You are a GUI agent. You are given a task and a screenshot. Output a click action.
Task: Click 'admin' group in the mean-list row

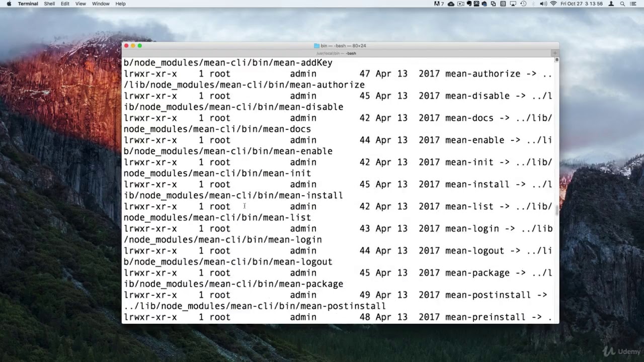303,207
